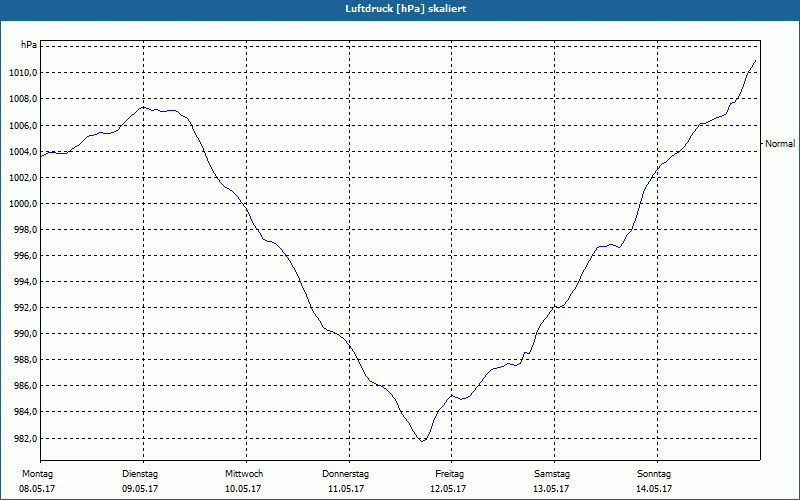Click the 'Samstag' day label

[x=552, y=474]
